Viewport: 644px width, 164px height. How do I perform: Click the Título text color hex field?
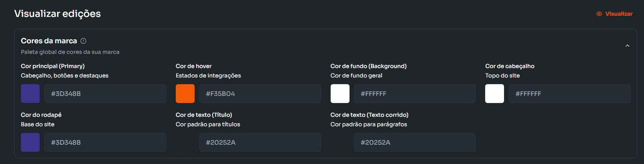click(260, 142)
